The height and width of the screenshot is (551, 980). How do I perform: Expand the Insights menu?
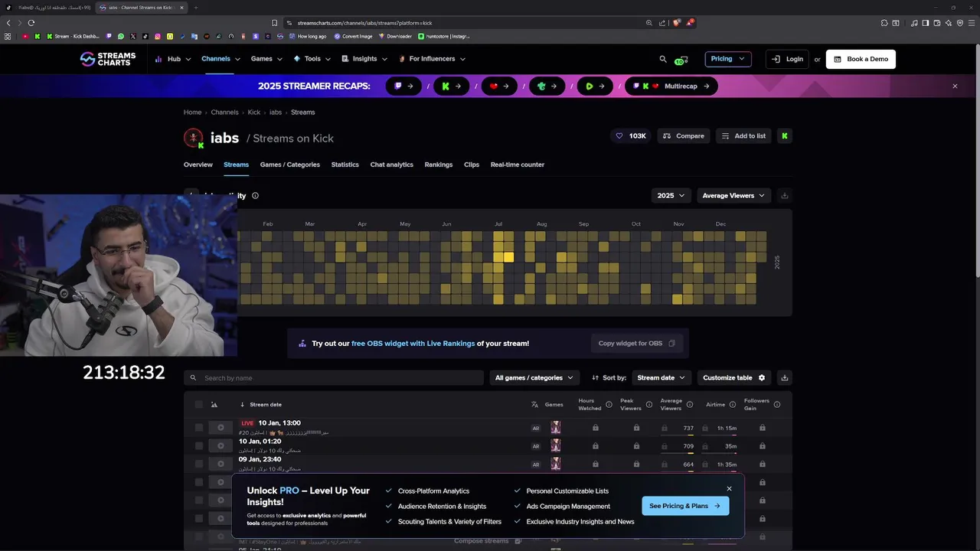click(364, 59)
